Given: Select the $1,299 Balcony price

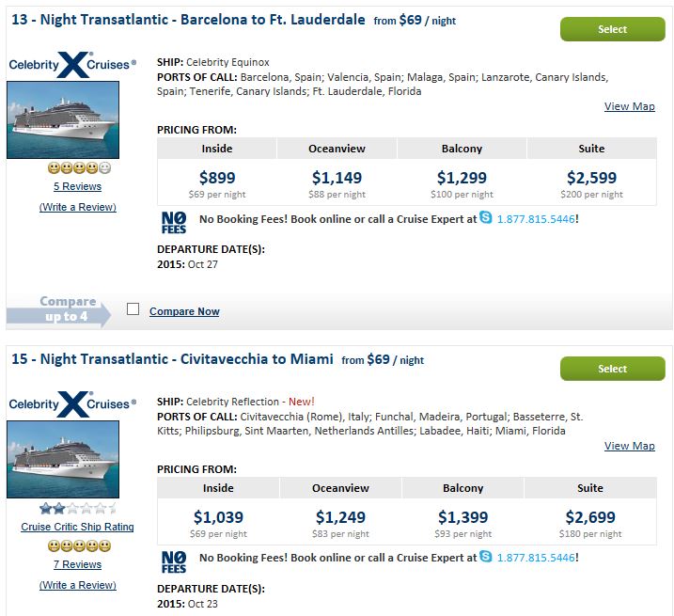Looking at the screenshot, I should tap(462, 178).
